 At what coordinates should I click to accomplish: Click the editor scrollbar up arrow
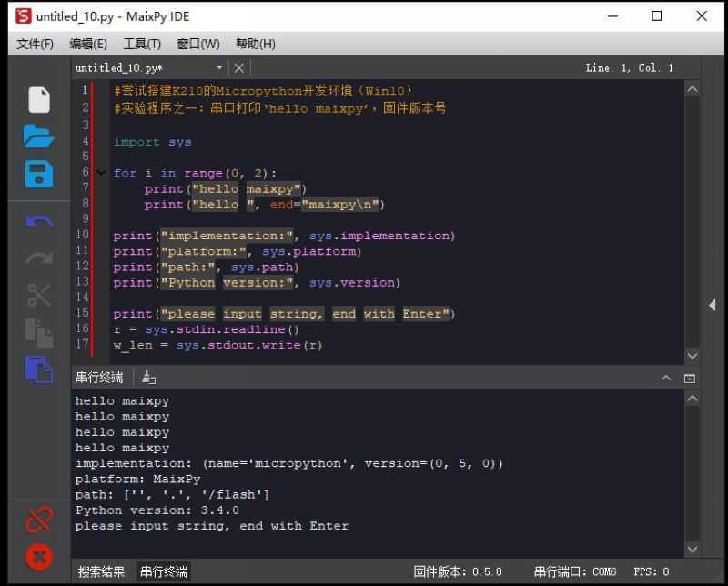[693, 88]
